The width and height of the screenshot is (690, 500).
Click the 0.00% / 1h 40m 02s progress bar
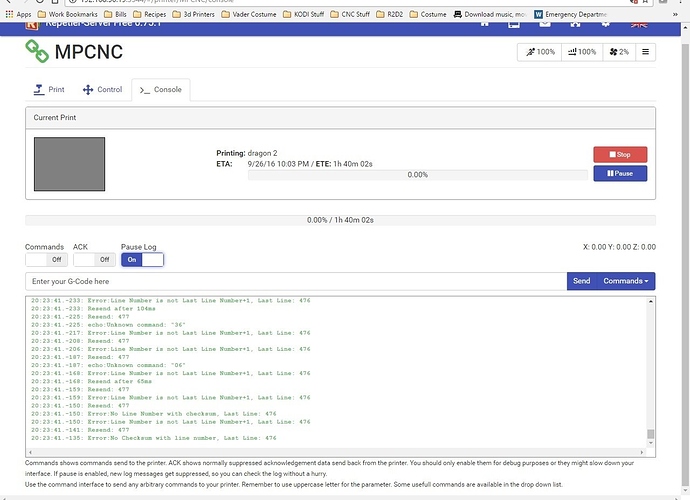tap(340, 220)
